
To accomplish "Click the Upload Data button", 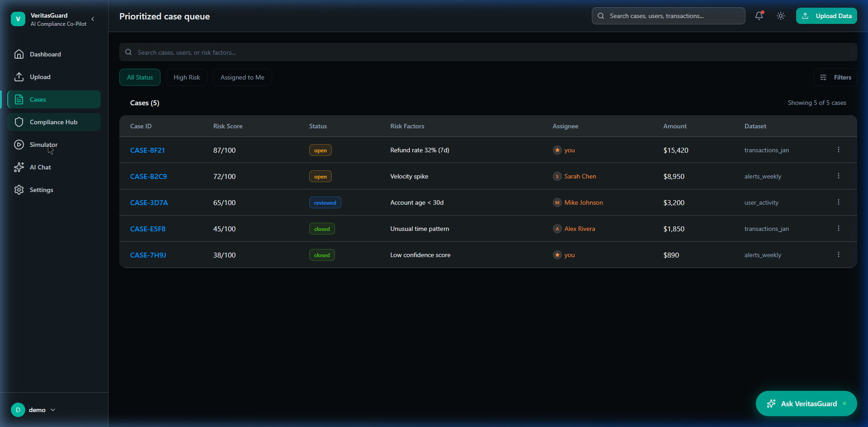I will coord(827,16).
